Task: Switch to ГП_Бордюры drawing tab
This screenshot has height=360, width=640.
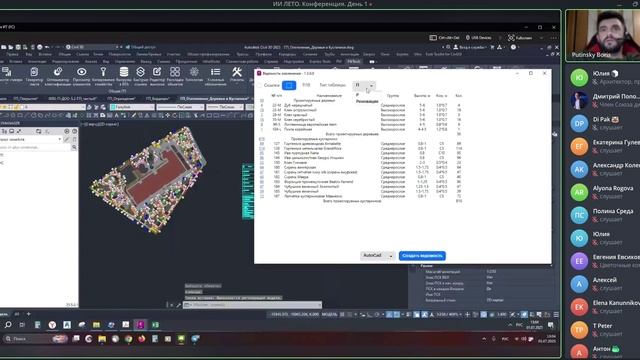Action: click(158, 99)
